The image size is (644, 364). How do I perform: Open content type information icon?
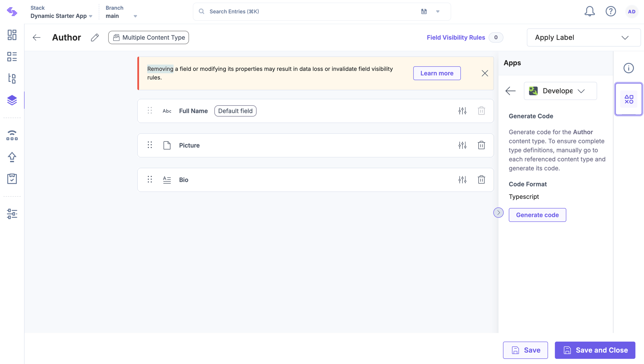point(628,68)
